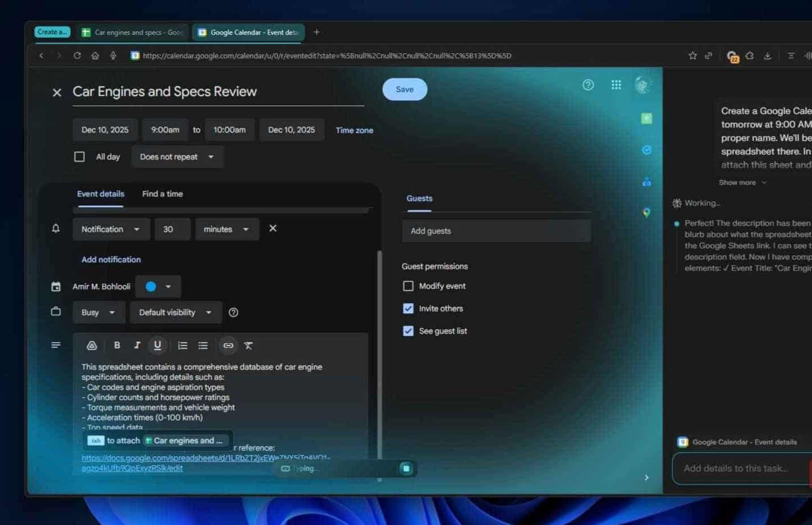Open the minutes unit dropdown
This screenshot has width=812, height=525.
pyautogui.click(x=227, y=229)
